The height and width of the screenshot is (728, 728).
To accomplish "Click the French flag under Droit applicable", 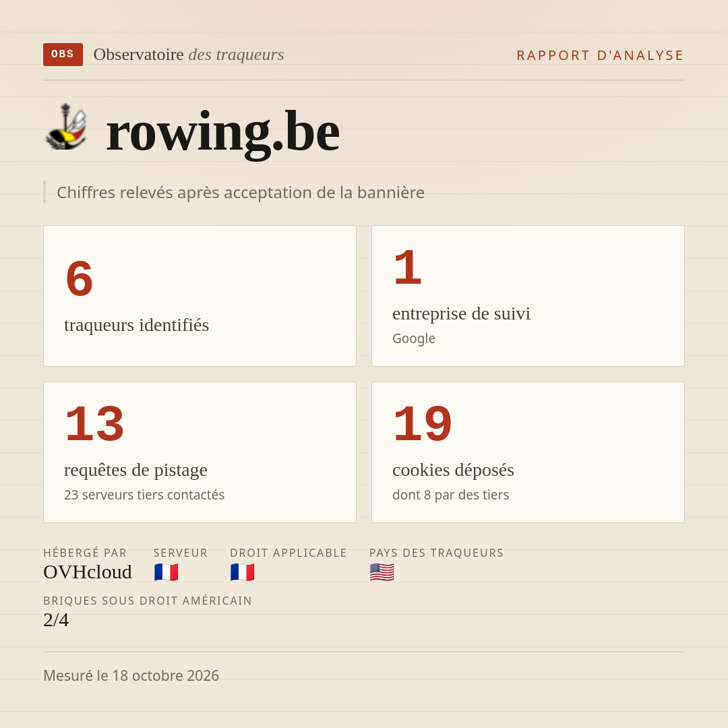I will (243, 572).
